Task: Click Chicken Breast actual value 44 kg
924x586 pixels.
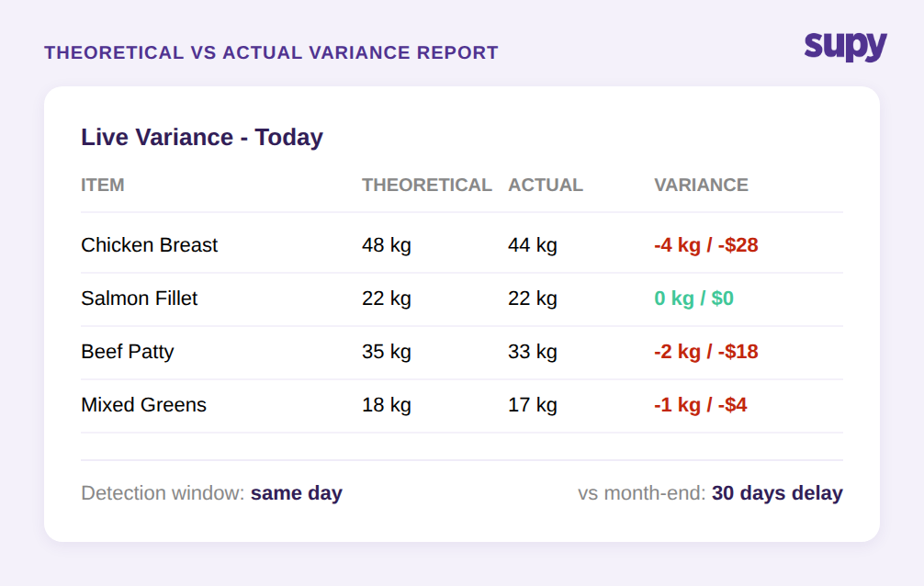Action: 533,244
